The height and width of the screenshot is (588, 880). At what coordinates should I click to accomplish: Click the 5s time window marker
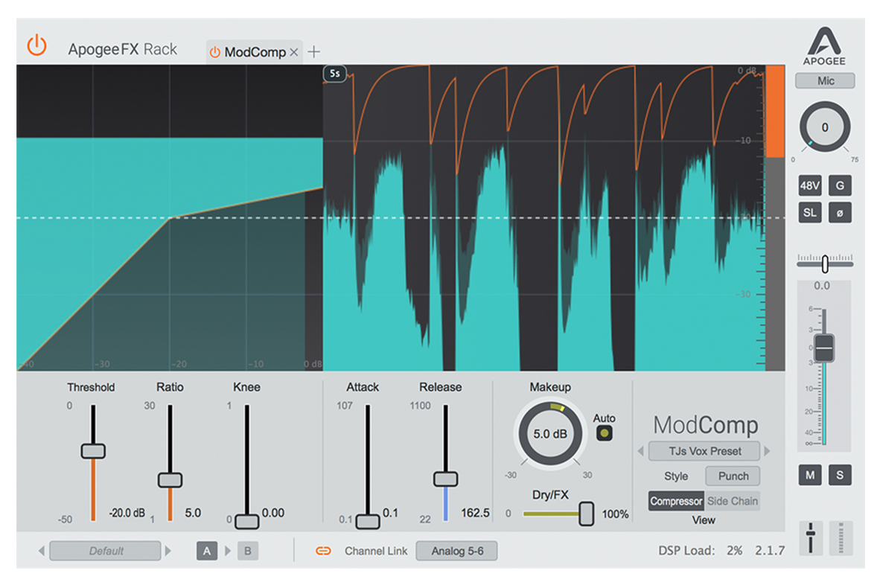334,74
